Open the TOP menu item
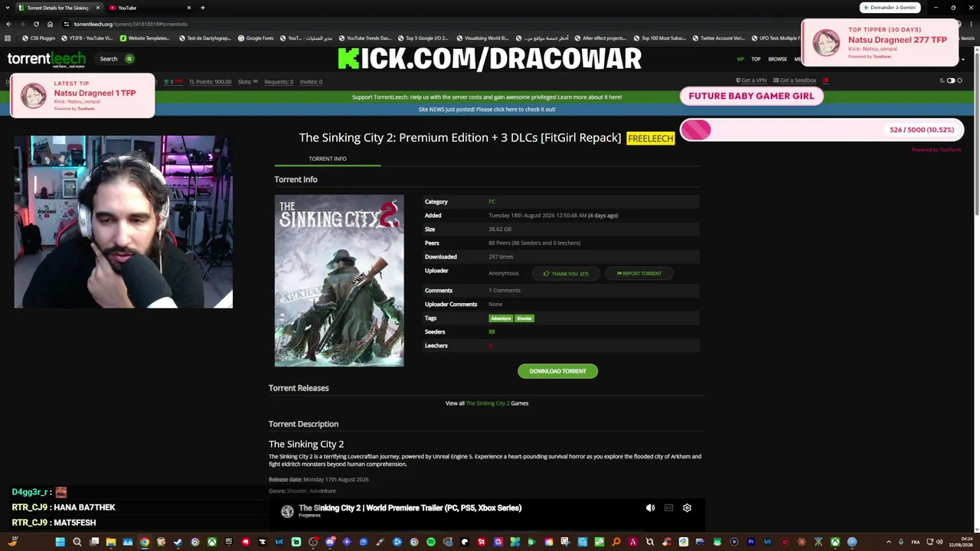 pyautogui.click(x=756, y=59)
